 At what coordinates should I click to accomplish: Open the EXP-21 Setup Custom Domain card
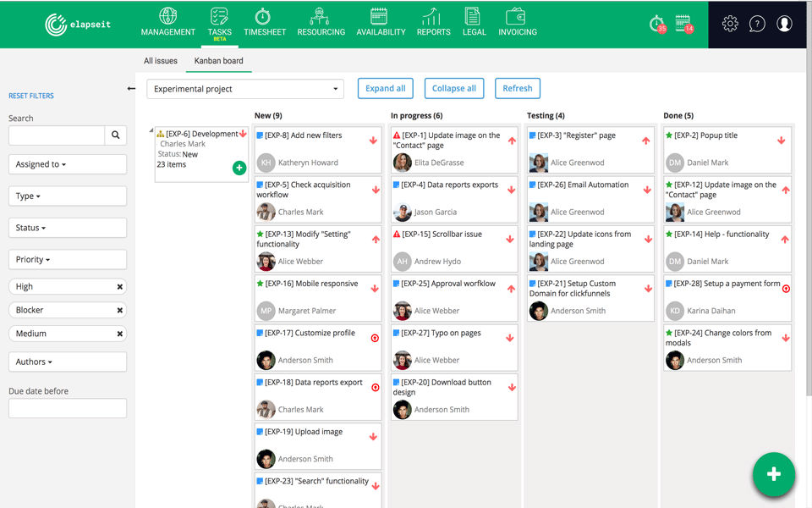[590, 298]
